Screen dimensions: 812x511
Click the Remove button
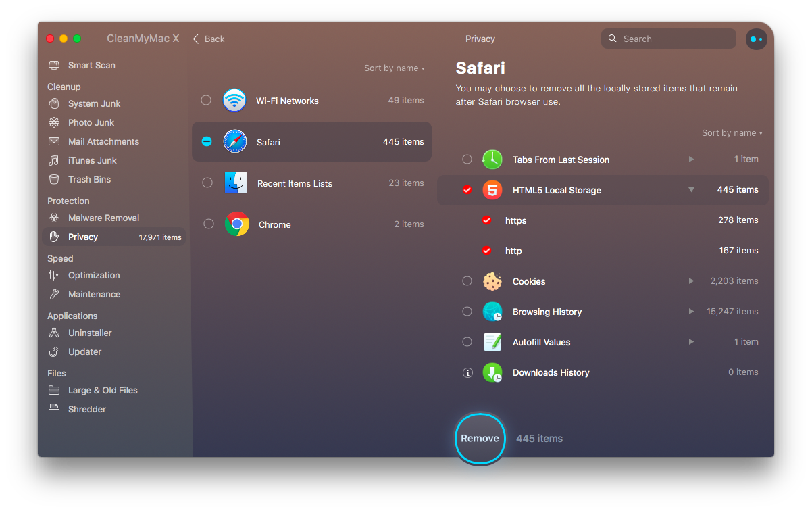[480, 439]
